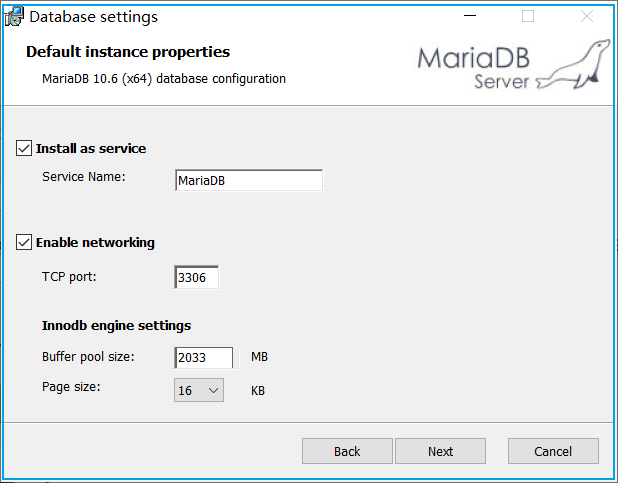Click the 'Page size:' label
Screen dimensions: 618x483
71,387
